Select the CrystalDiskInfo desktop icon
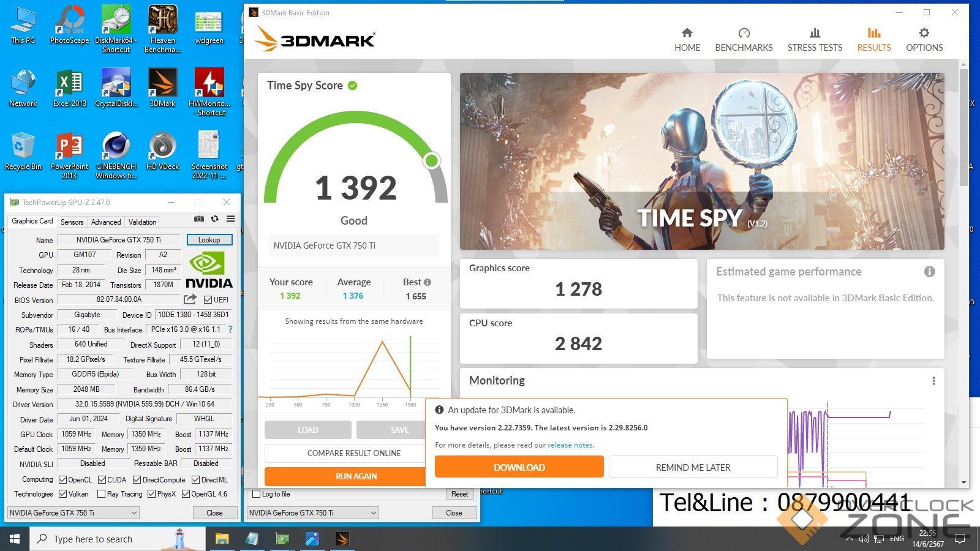980x551 pixels. click(x=116, y=88)
